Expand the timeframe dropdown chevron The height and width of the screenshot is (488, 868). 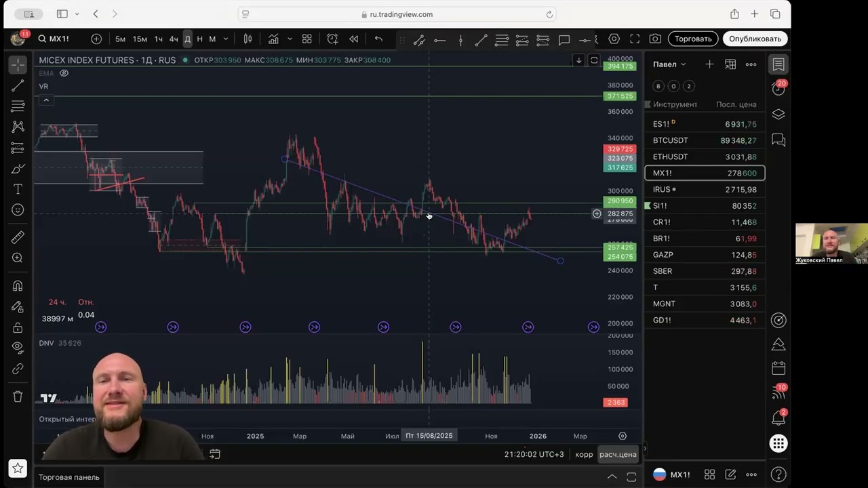click(226, 39)
